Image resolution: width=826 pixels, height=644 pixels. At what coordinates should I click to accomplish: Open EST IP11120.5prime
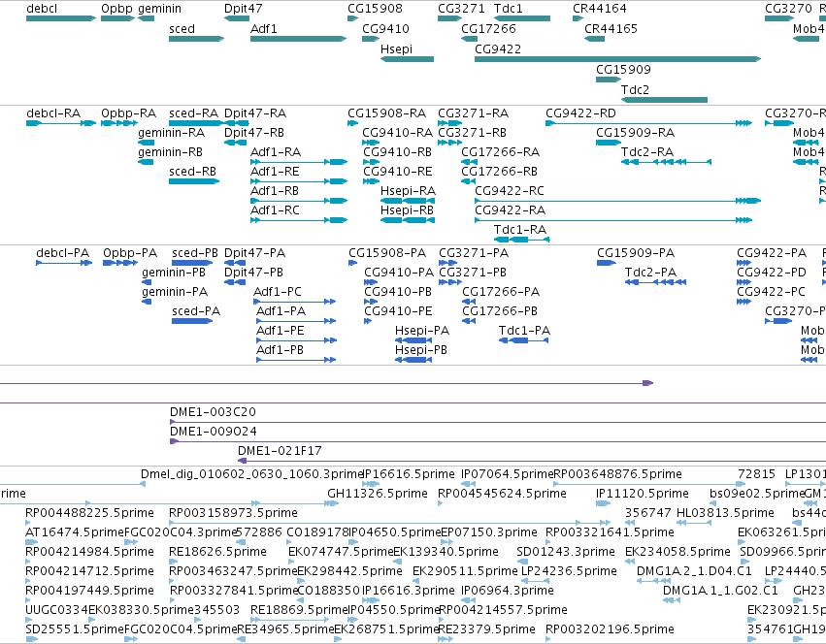click(603, 503)
